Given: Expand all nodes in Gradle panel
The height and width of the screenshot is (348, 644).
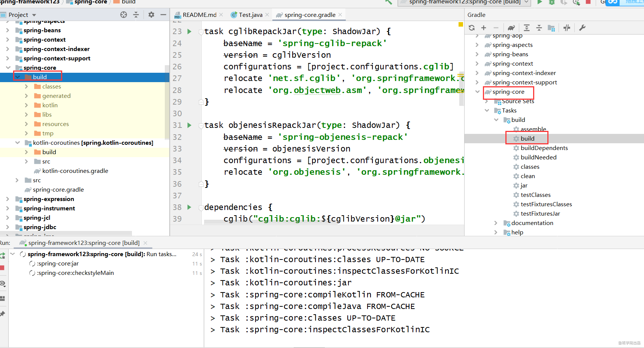Looking at the screenshot, I should click(527, 28).
